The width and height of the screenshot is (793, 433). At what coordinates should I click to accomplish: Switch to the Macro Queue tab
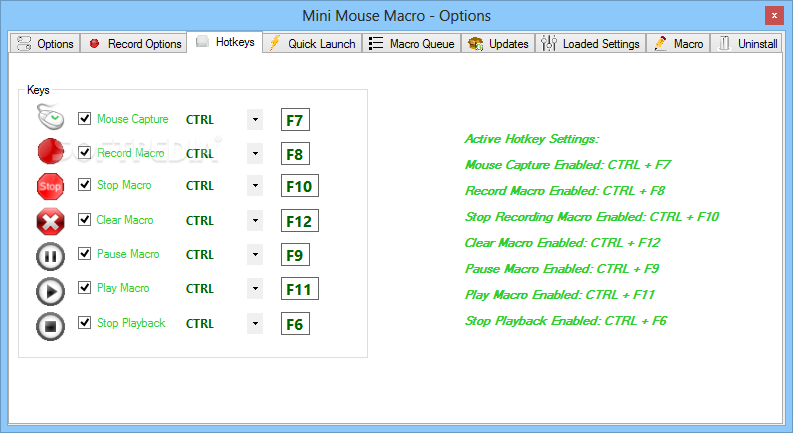[412, 44]
